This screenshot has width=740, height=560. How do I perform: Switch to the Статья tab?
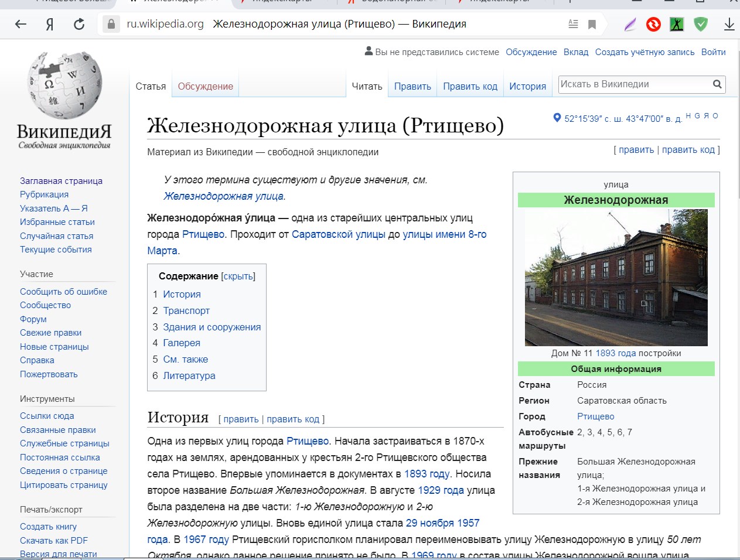point(151,86)
